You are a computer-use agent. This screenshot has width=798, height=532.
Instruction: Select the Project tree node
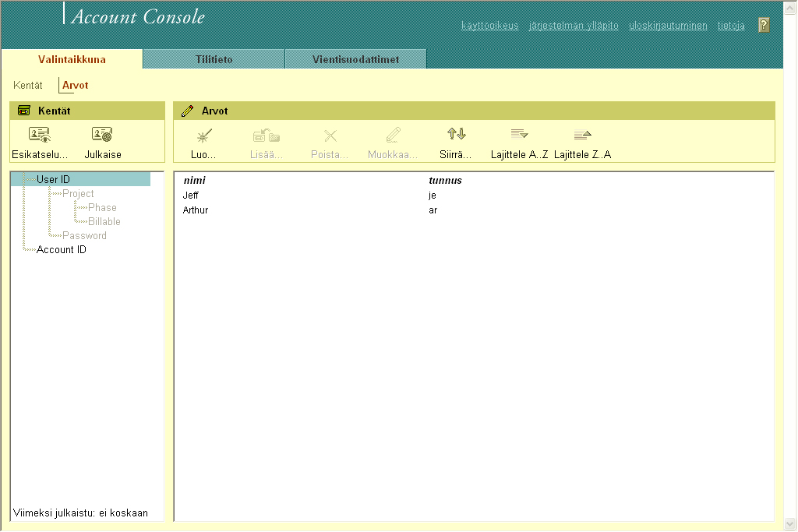pyautogui.click(x=78, y=194)
